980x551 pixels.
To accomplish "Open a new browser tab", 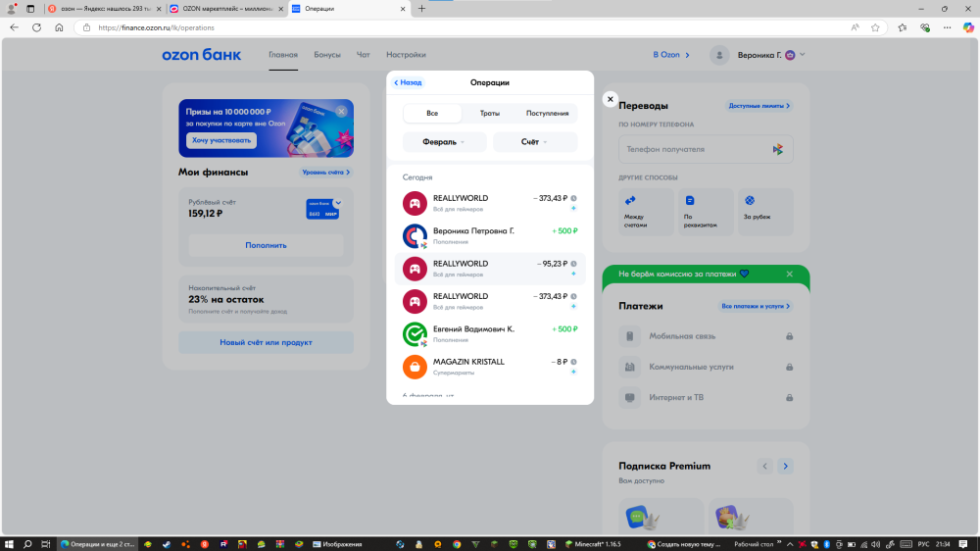I will point(421,9).
